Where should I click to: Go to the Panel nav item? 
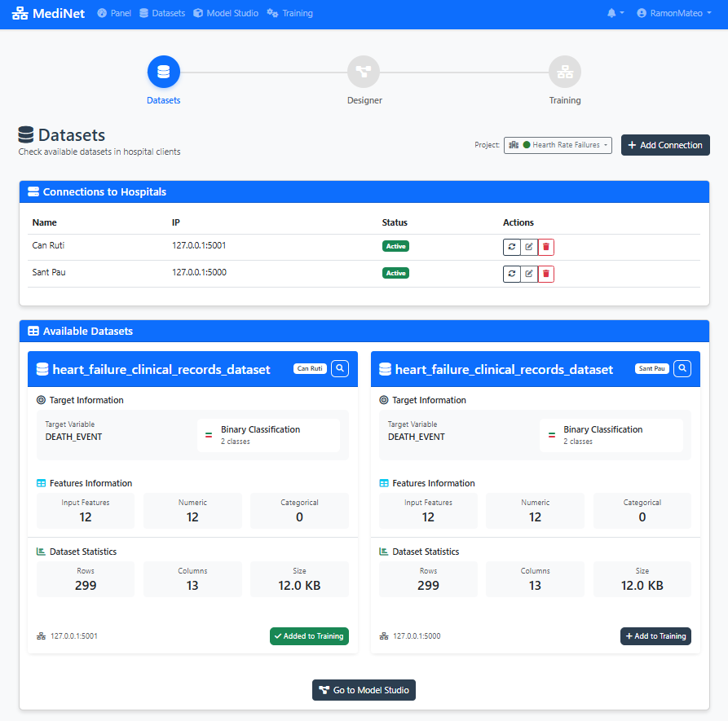tap(114, 13)
